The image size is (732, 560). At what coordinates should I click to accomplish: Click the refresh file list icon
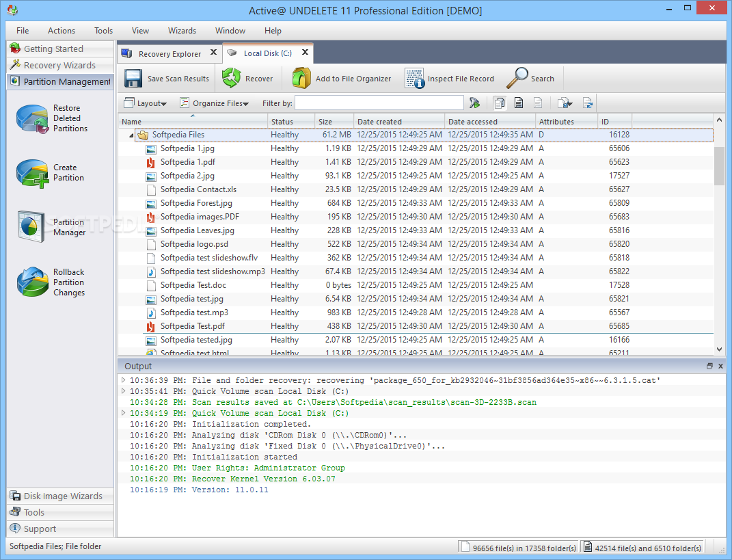[x=588, y=103]
